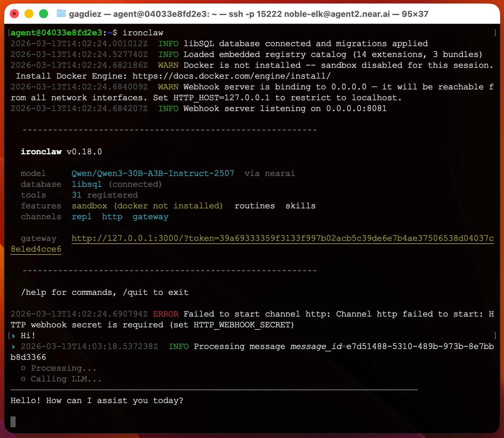This screenshot has width=504, height=438.
Task: Click the 'repl' channel text
Action: coord(81,217)
